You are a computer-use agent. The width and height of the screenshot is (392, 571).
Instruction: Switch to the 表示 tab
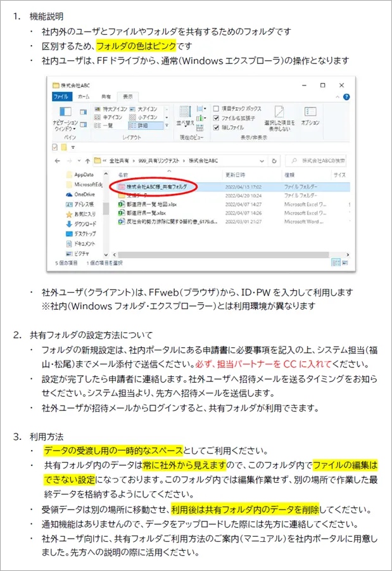128,96
